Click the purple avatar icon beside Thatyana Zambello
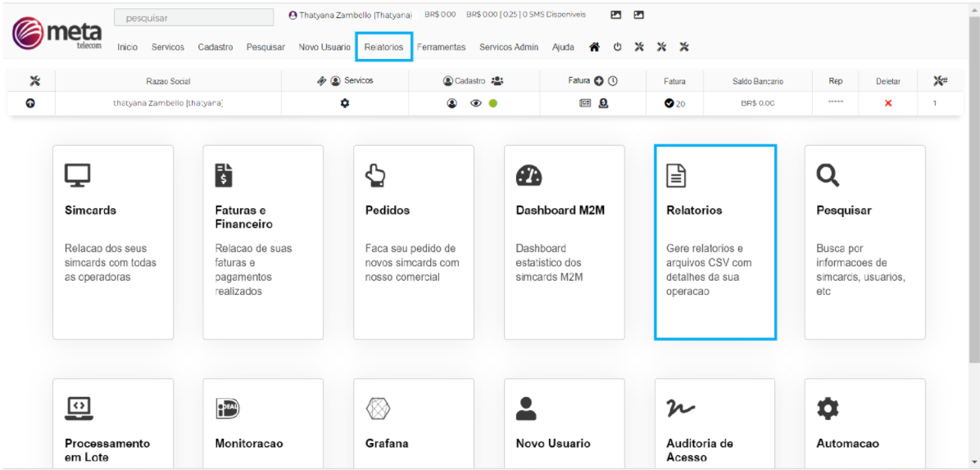The image size is (980, 470). (293, 15)
